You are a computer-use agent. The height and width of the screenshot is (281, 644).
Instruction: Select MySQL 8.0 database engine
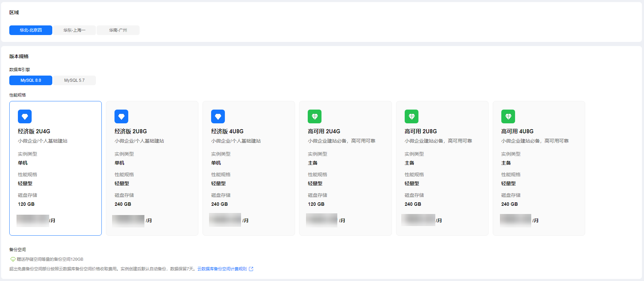31,80
